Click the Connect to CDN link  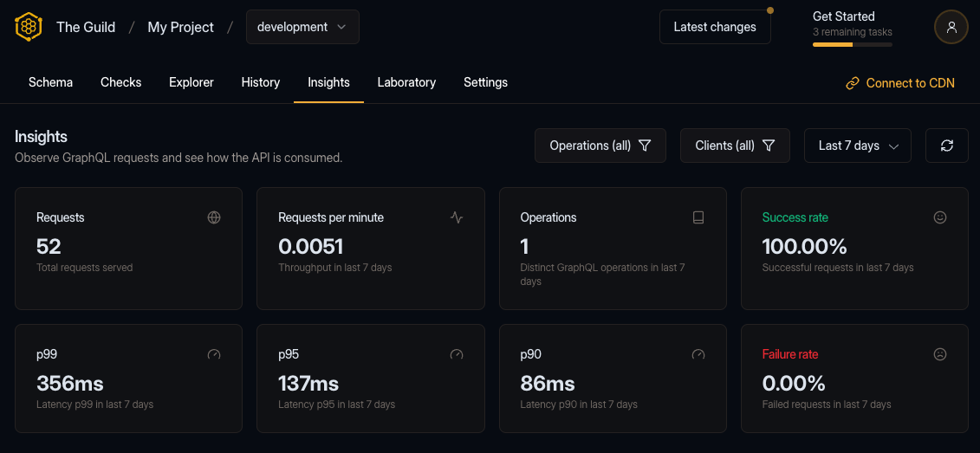pyautogui.click(x=900, y=83)
